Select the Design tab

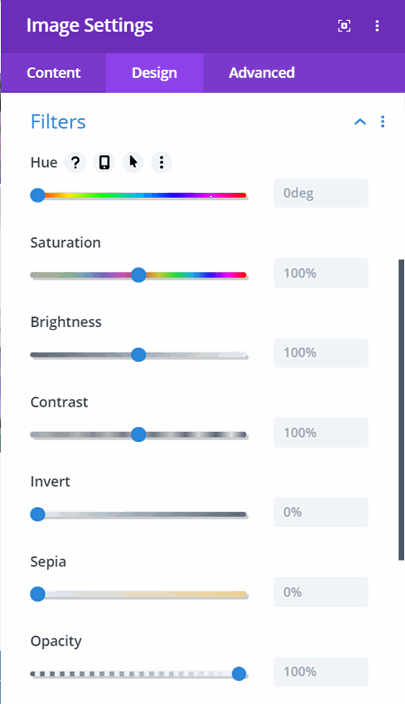coord(154,73)
